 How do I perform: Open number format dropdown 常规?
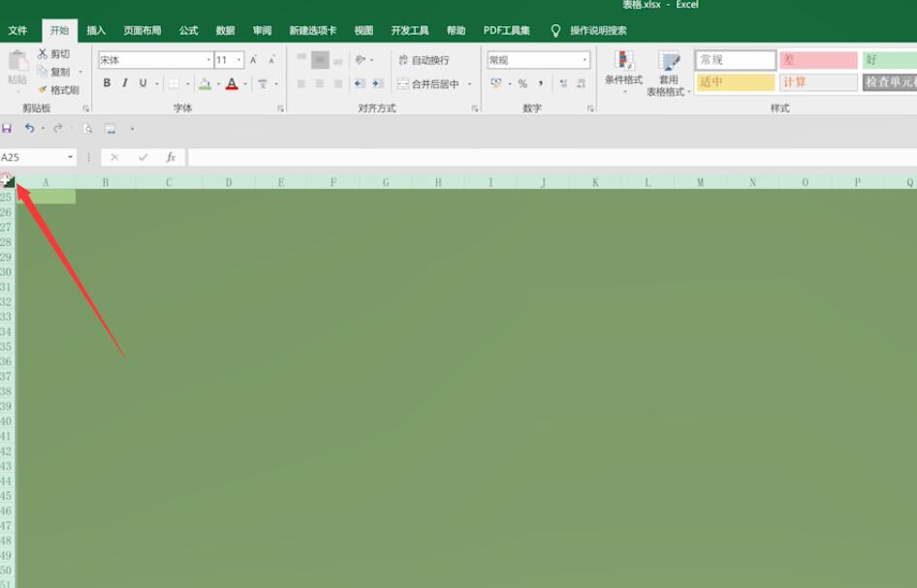pos(539,60)
